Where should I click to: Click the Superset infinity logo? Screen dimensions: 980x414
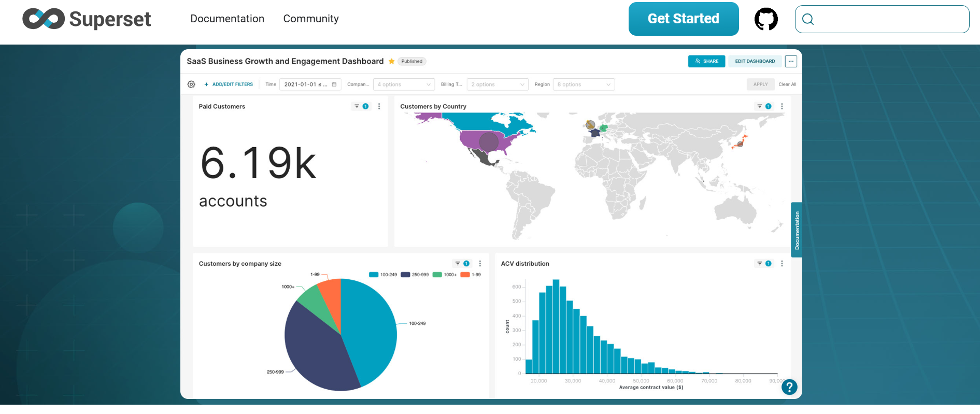[44, 19]
